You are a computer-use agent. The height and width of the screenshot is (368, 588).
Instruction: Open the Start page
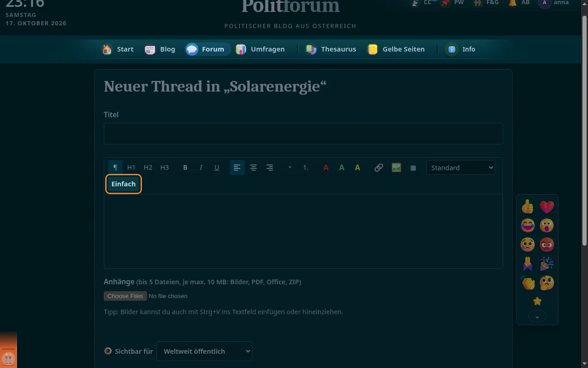pyautogui.click(x=118, y=49)
